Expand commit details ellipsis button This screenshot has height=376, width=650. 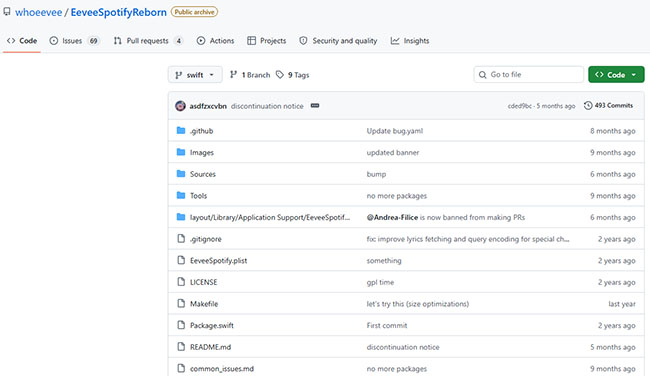tap(315, 106)
